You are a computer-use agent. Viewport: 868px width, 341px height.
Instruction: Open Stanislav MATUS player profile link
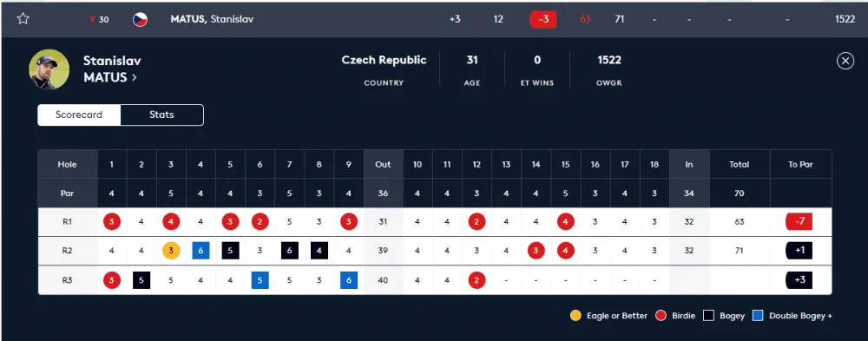pos(112,69)
